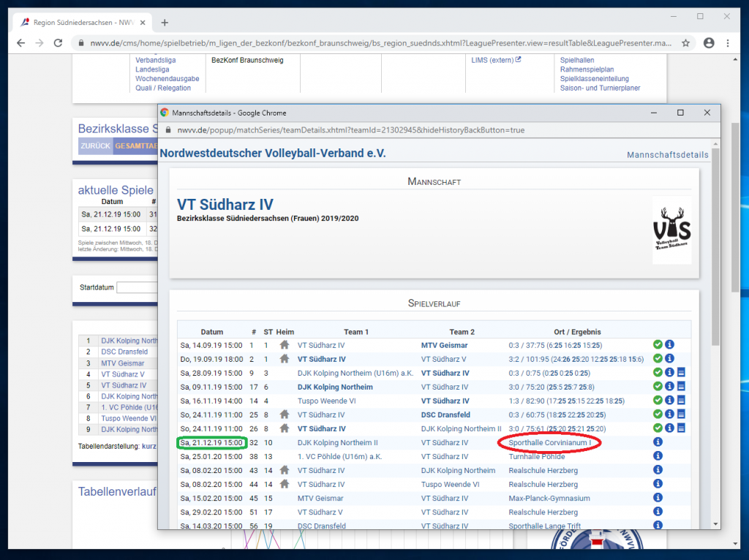Viewport: 749px width, 560px height.
Task: Click popup vertical scrollbar thumb
Action: point(715,246)
